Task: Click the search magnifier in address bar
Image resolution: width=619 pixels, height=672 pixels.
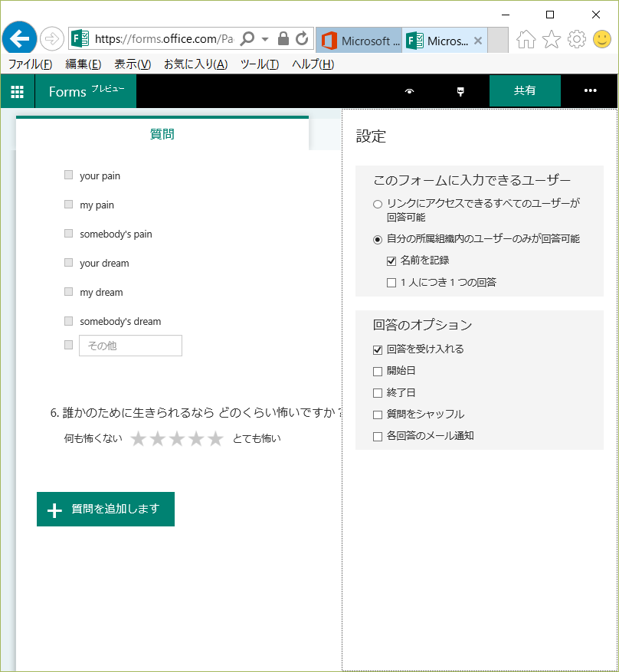Action: [247, 38]
